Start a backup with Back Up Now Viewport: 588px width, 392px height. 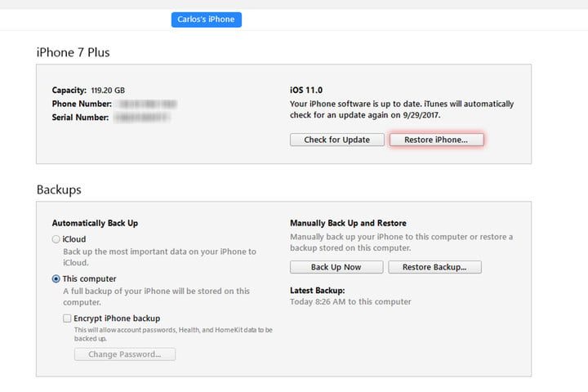tap(336, 267)
